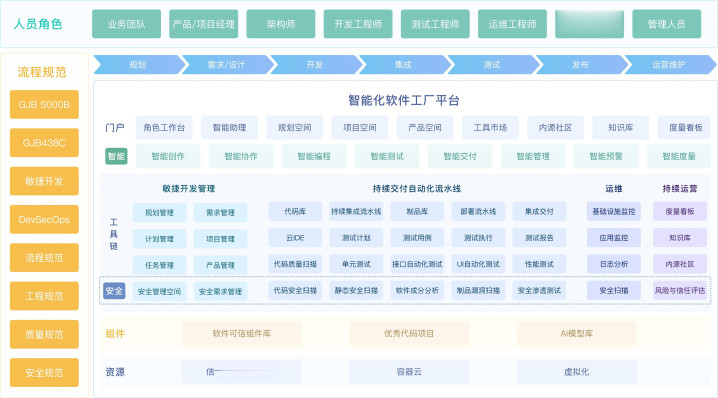Click the 软件成分分析 box
The height and width of the screenshot is (398, 718).
click(417, 290)
